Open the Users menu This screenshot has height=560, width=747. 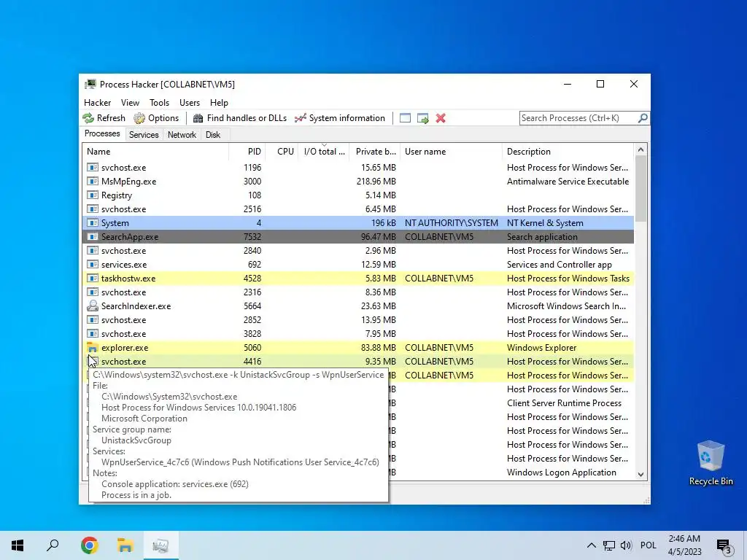pos(190,103)
